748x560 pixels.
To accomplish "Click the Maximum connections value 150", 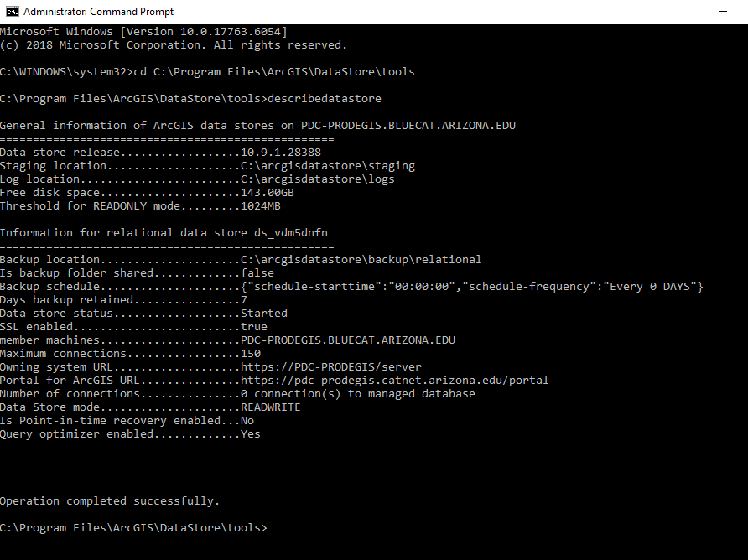I will click(250, 354).
